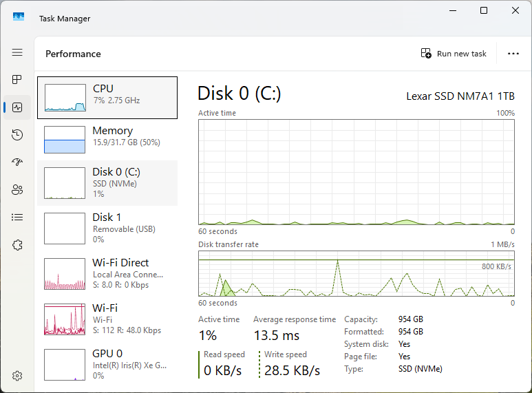Open the three-dot more options menu
532x393 pixels.
(513, 54)
